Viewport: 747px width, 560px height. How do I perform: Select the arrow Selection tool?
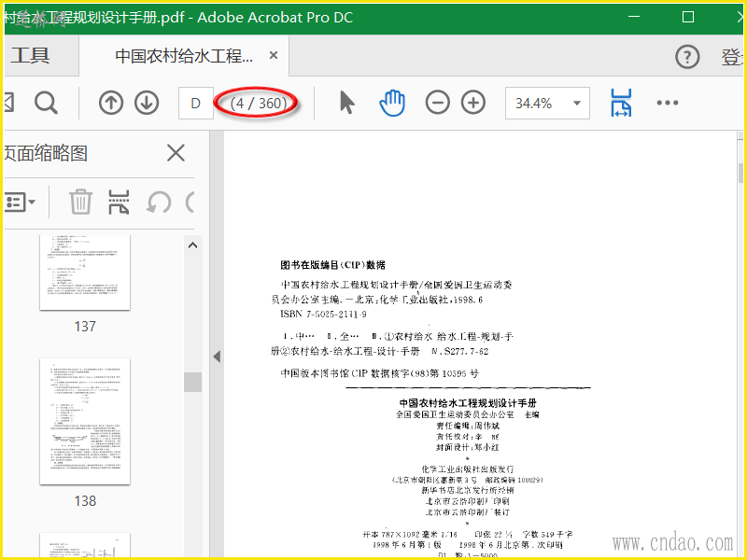click(x=347, y=103)
